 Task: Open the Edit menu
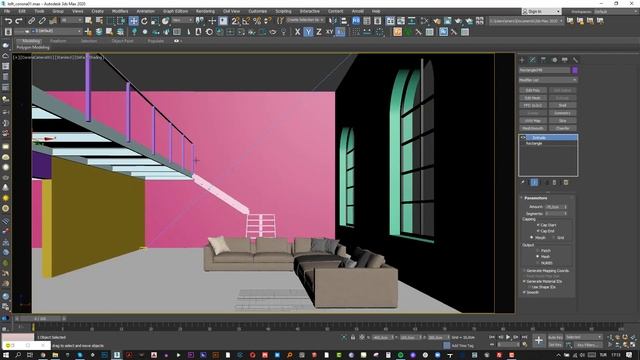point(22,11)
